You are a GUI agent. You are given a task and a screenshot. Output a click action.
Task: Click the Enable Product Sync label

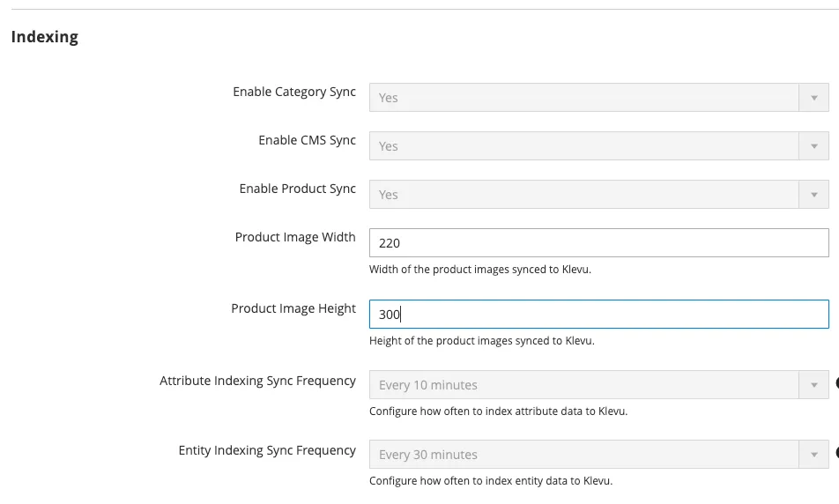[x=298, y=189]
